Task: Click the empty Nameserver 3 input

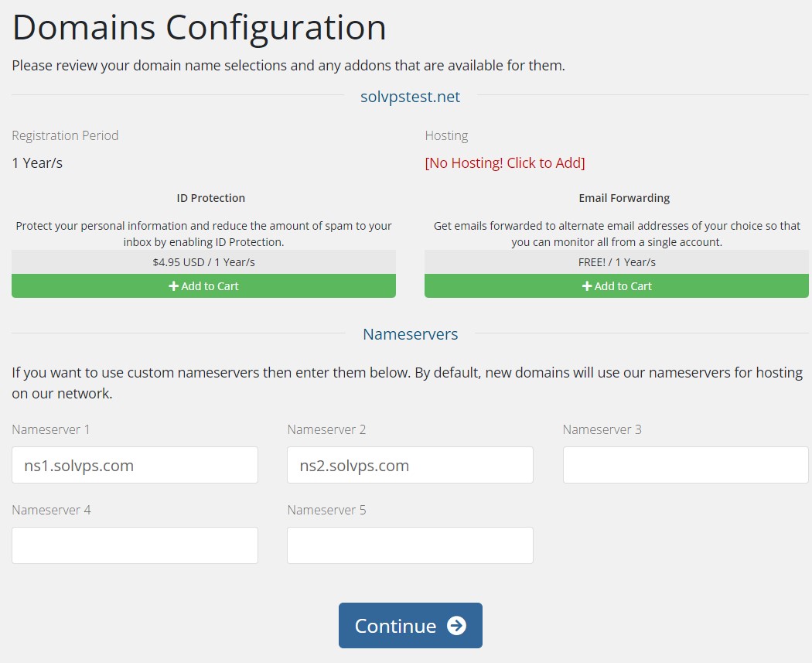Action: (686, 465)
